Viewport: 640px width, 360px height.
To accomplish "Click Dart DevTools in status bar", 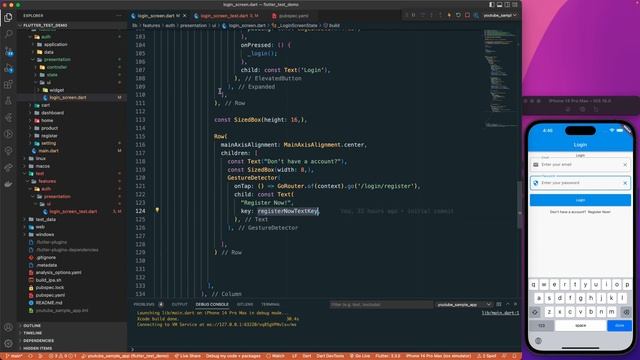I will 330,356.
